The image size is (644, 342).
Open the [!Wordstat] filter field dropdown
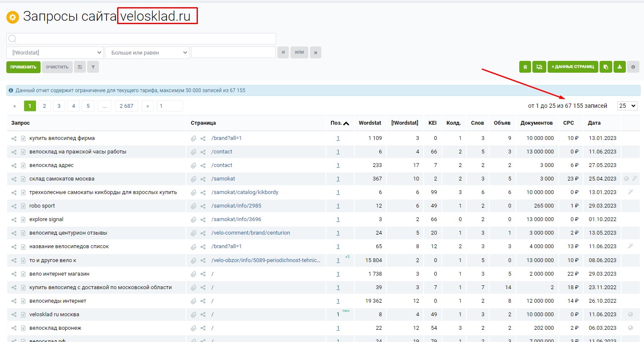55,52
